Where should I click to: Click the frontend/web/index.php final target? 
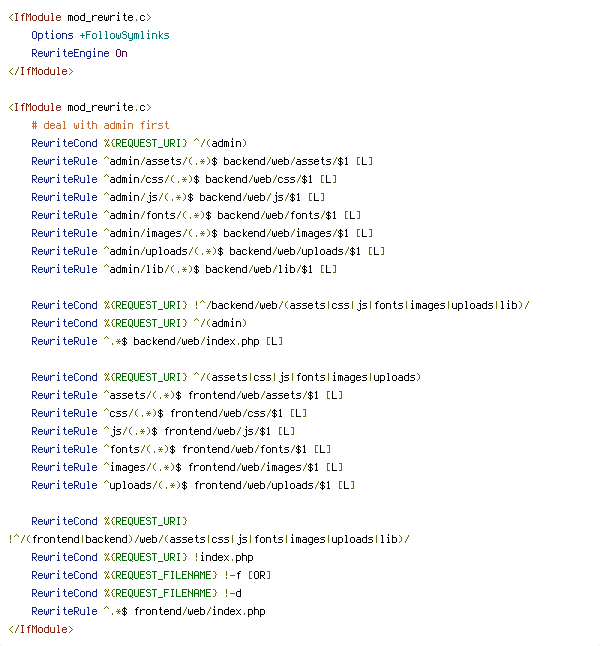click(x=199, y=611)
